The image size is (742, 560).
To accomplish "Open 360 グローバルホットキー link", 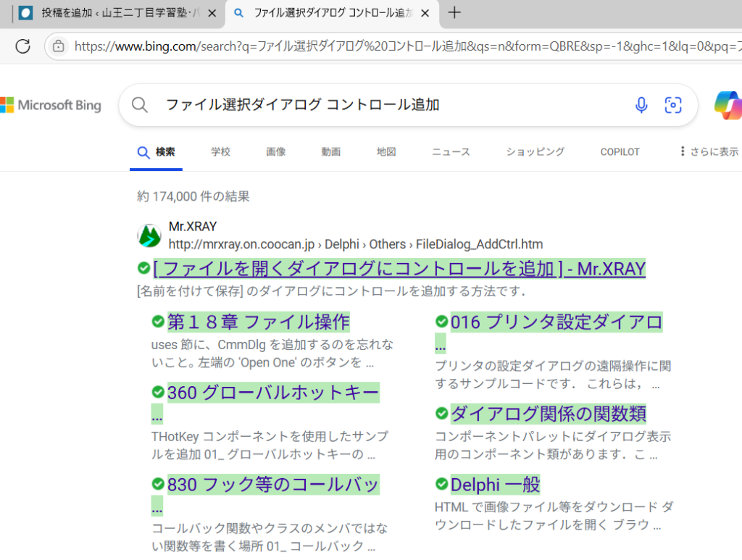I will (x=273, y=393).
